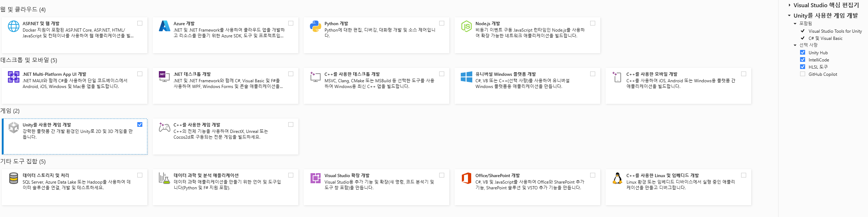The image size is (868, 217).
Task: Check the 유니버설 Windows 플랫폼 개발 checkbox
Action: tap(593, 74)
